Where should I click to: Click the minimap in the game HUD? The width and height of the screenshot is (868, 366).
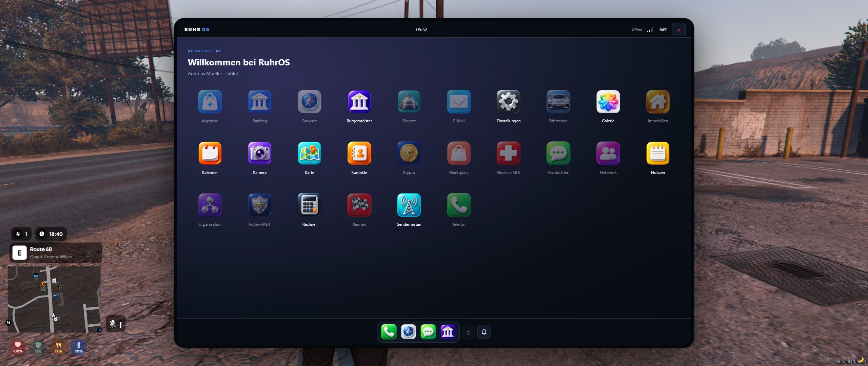click(x=54, y=299)
